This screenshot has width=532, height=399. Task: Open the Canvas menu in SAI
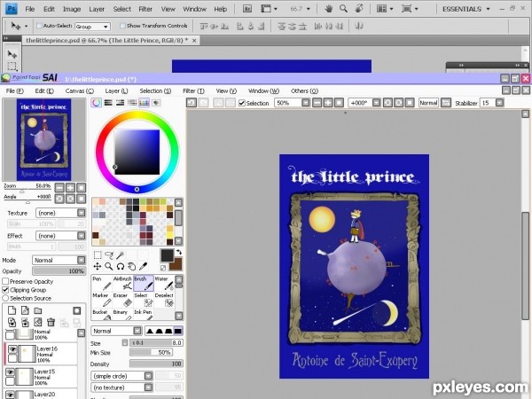point(80,91)
